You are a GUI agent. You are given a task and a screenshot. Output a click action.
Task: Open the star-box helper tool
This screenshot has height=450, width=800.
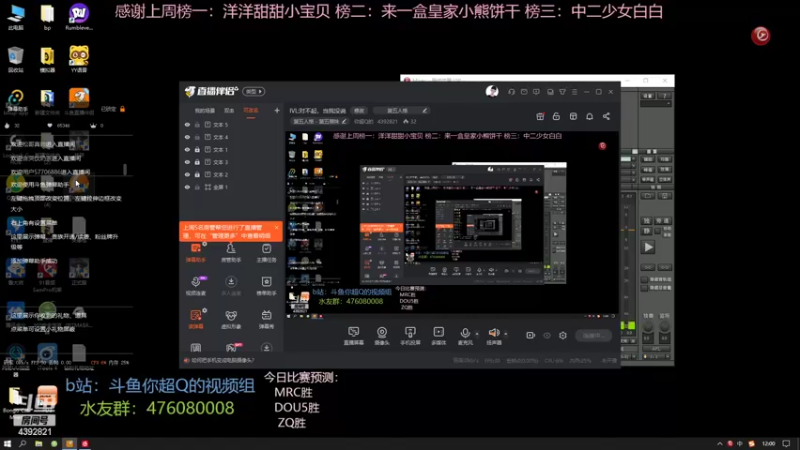[x=266, y=286]
